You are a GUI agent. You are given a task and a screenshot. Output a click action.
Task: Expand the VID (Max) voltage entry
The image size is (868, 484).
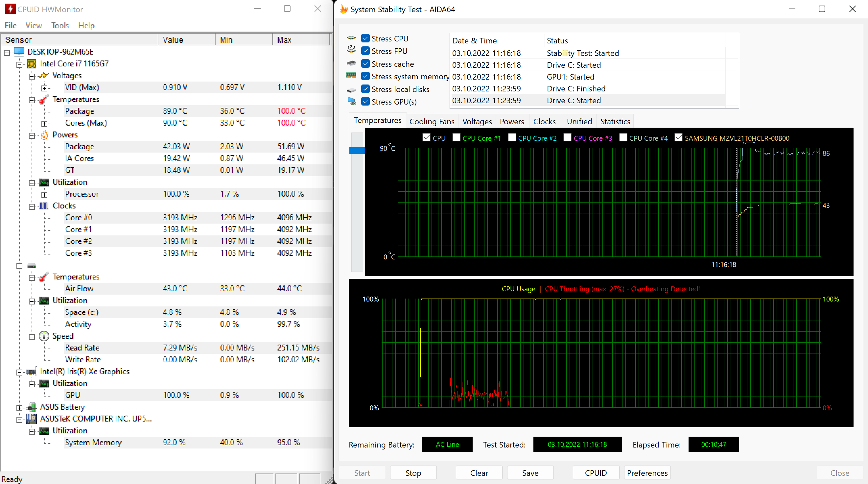tap(44, 88)
